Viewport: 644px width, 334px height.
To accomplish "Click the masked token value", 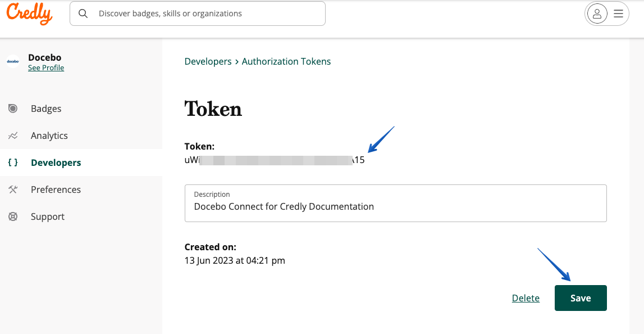I will pos(275,160).
